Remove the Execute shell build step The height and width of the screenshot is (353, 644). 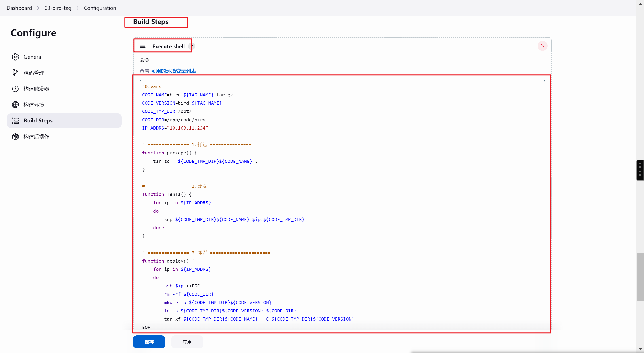542,46
